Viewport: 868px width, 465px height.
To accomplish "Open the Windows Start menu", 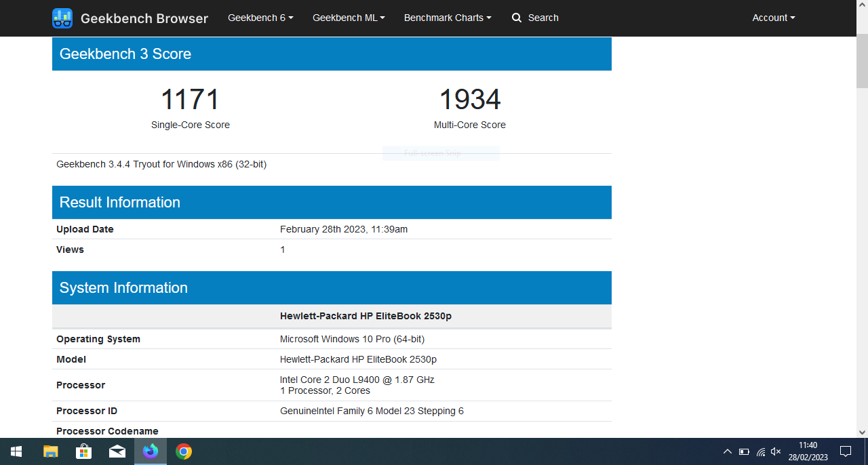I will pyautogui.click(x=16, y=451).
